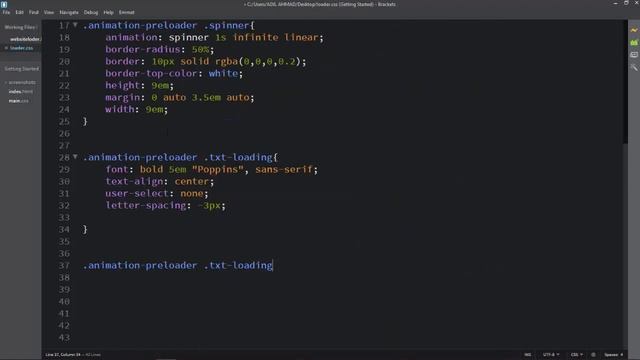Click line number 40 in the gutter
This screenshot has width=640, height=360.
point(64,302)
